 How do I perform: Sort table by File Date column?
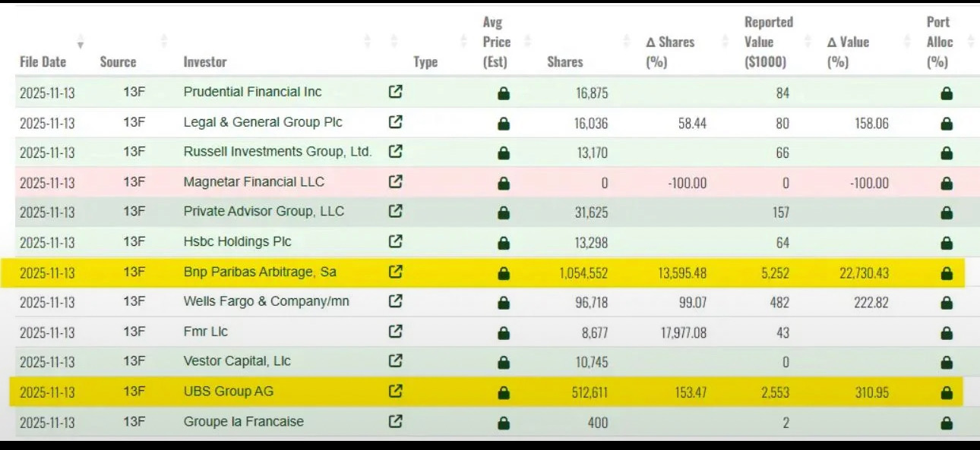tap(43, 61)
